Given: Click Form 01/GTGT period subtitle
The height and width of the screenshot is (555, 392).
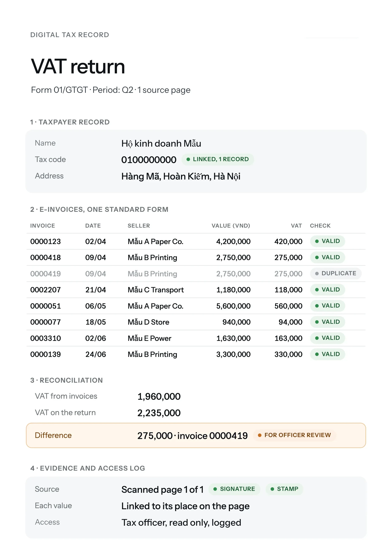Looking at the screenshot, I should coord(111,90).
